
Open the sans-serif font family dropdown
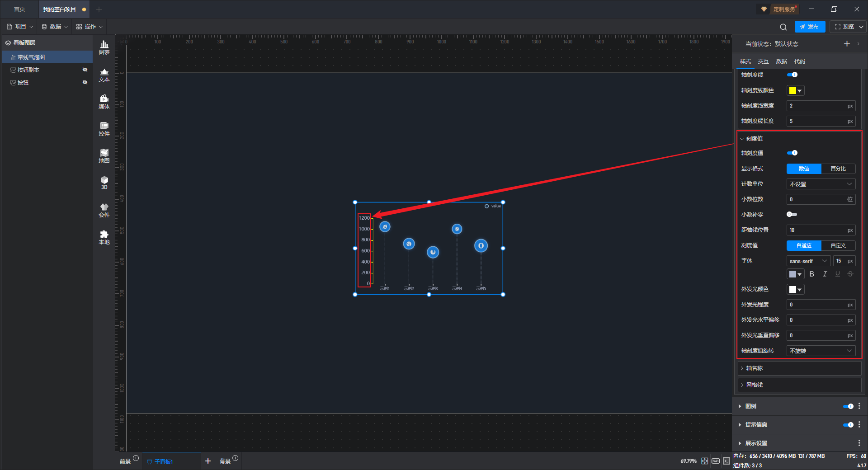[808, 261]
